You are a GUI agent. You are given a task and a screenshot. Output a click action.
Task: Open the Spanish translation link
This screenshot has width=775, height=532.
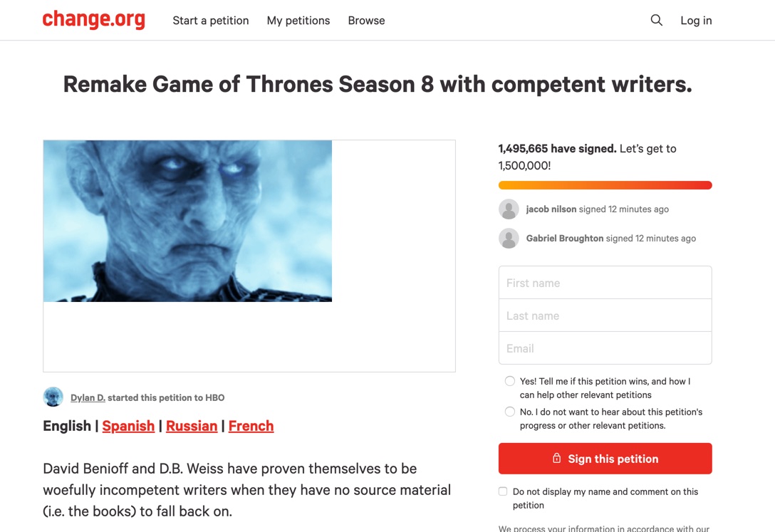click(x=128, y=426)
